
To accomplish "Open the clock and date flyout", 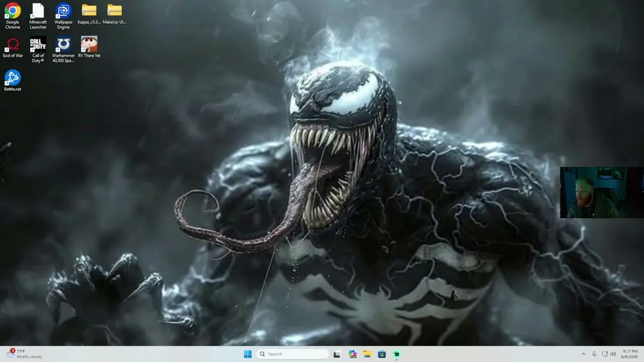I will tap(630, 354).
